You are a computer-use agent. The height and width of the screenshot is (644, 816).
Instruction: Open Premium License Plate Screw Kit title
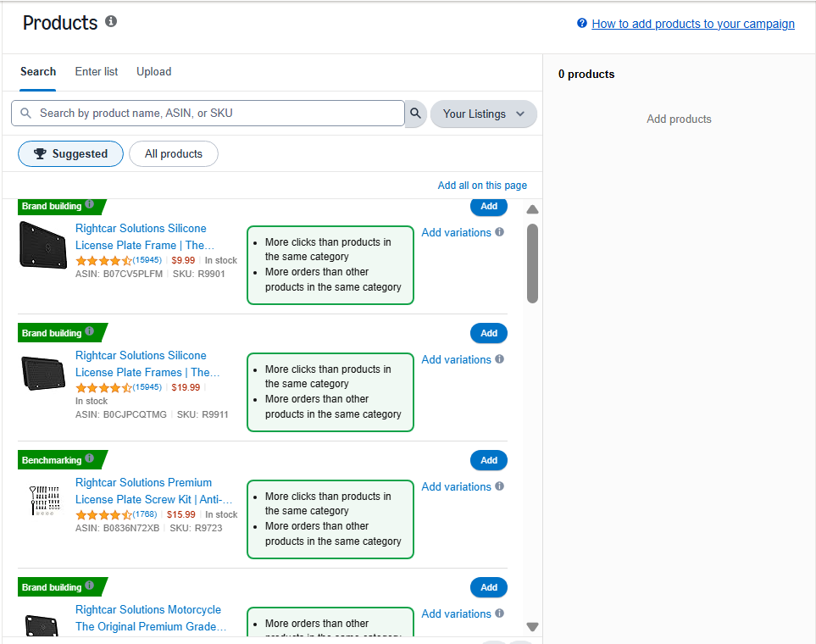pos(153,491)
